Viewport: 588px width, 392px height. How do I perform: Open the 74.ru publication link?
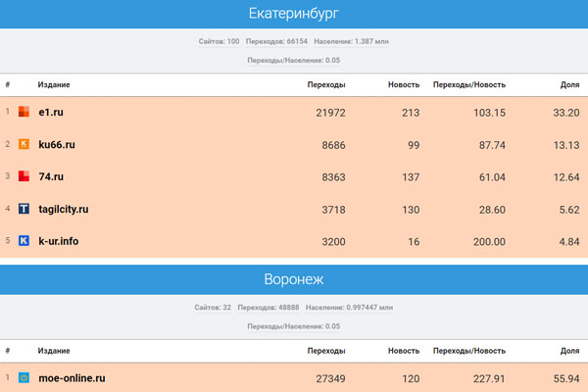(51, 176)
